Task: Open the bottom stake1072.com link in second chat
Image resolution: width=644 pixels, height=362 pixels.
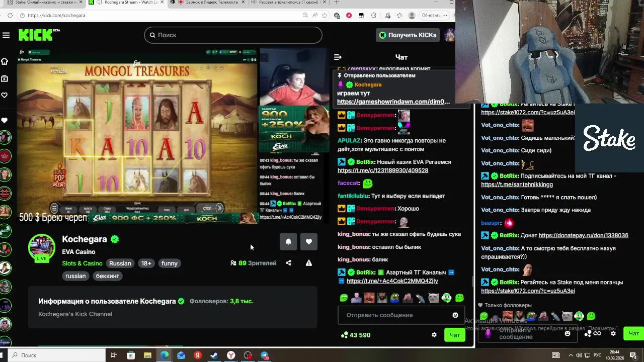Action: coord(528,291)
